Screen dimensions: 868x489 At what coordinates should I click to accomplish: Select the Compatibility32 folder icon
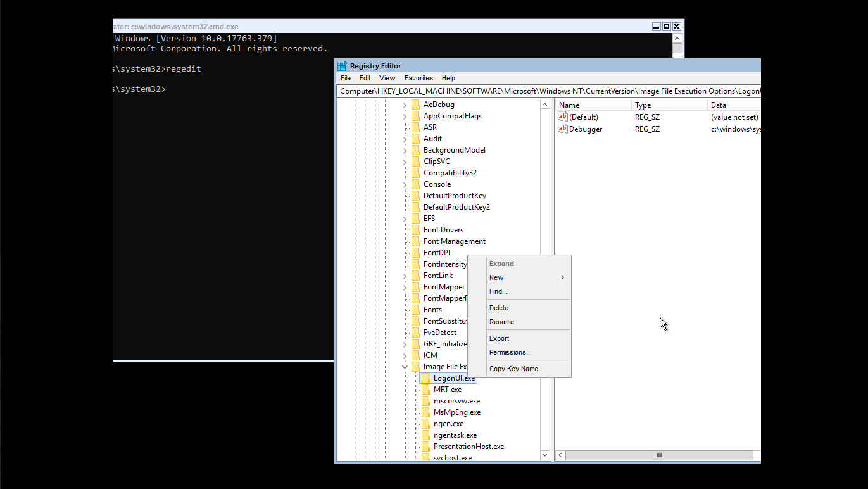tap(415, 173)
